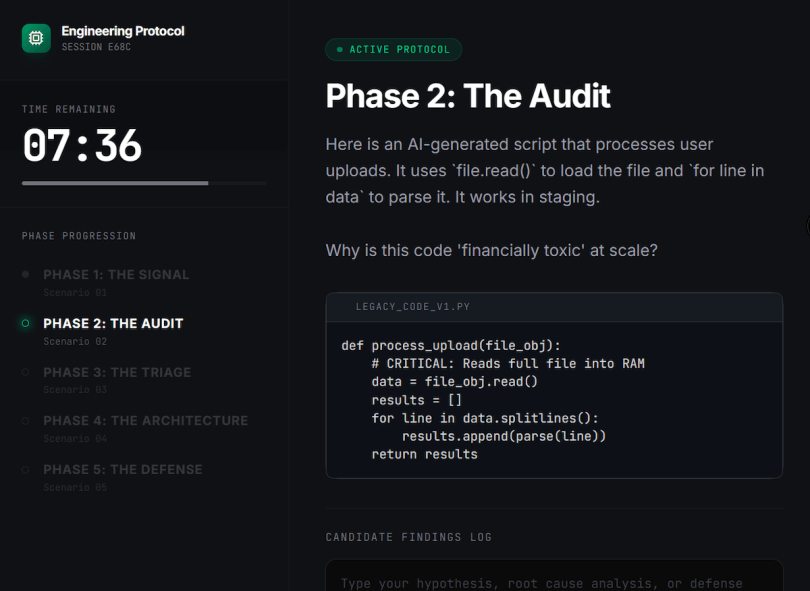Click the Phase 3 progress circle
Screen dimensions: 810x591
tap(24, 372)
